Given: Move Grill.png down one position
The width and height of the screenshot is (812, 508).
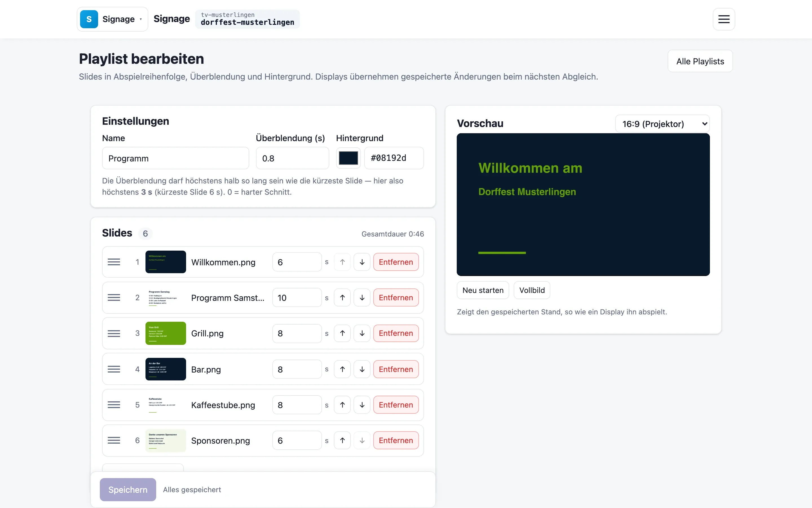Looking at the screenshot, I should pyautogui.click(x=362, y=333).
